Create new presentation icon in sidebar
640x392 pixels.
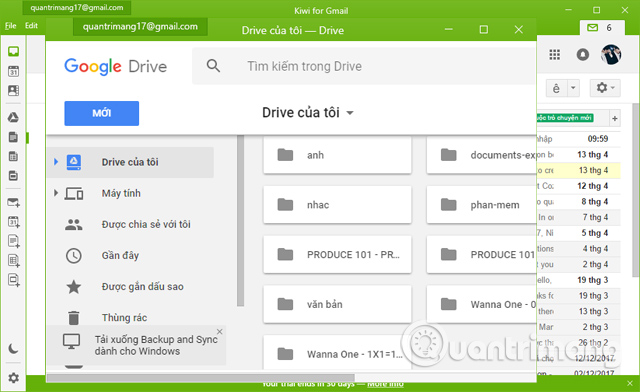(13, 280)
